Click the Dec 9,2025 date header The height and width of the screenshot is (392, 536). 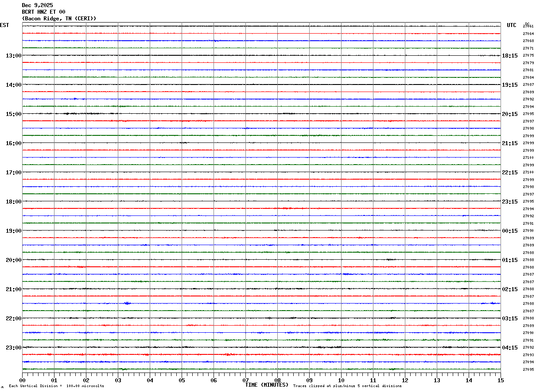[x=37, y=5]
